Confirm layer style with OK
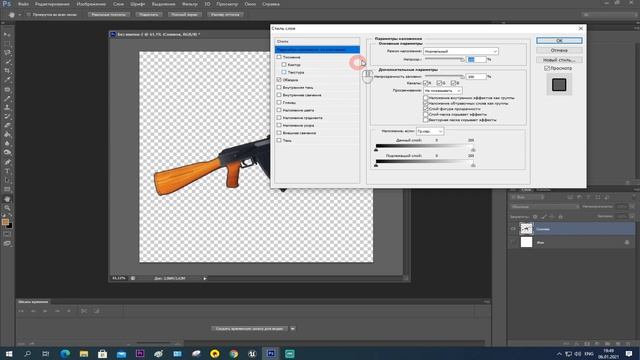 tap(559, 41)
